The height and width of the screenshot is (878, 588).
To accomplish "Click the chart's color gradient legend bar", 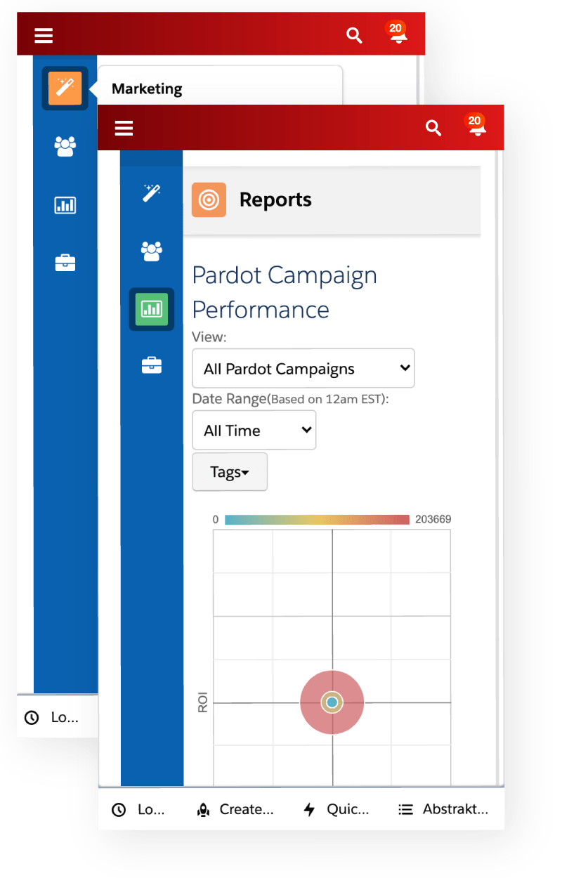I will 317,520.
